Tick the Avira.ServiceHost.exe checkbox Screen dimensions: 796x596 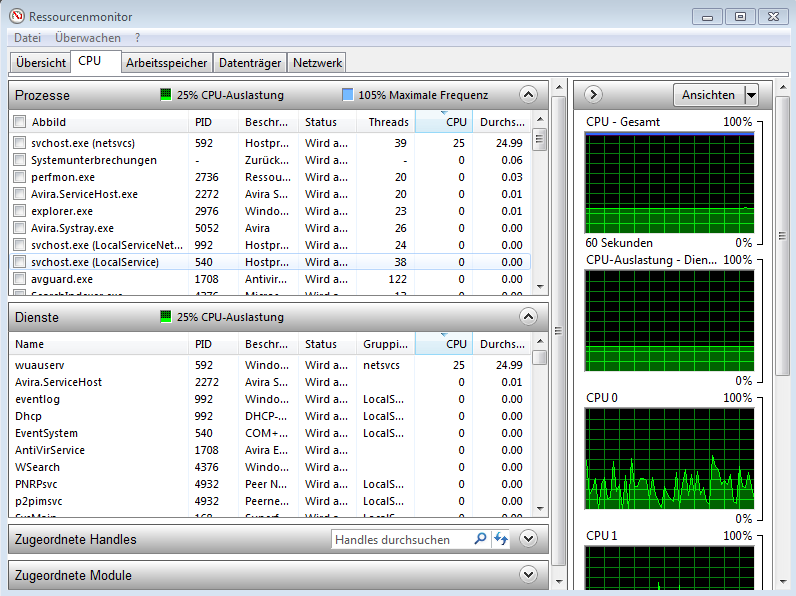pyautogui.click(x=20, y=194)
